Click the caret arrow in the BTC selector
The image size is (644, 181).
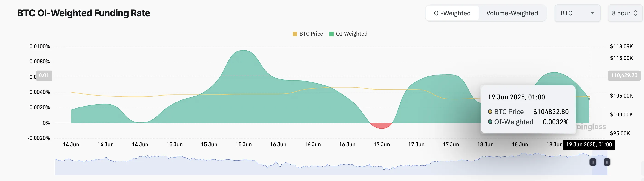(592, 13)
